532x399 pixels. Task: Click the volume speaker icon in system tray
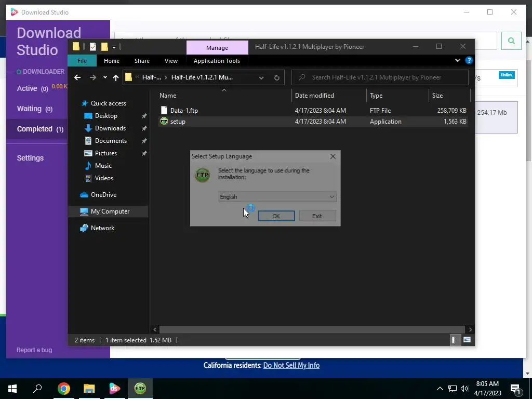point(464,389)
